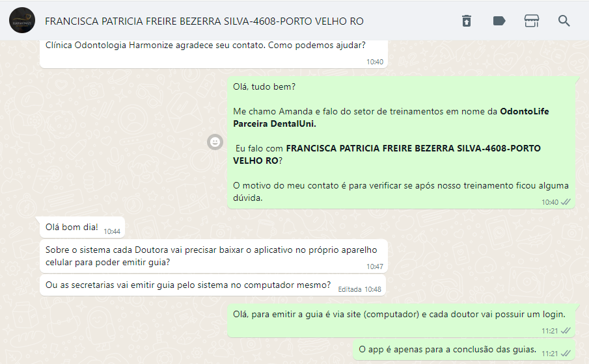Click the 10:44 timestamp
Screen dimensions: 589x364
112,231
